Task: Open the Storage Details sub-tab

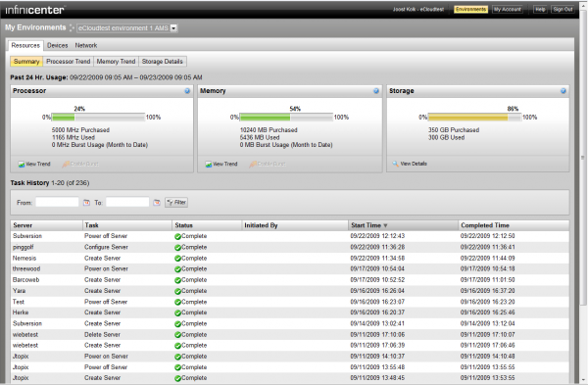Action: pos(163,62)
